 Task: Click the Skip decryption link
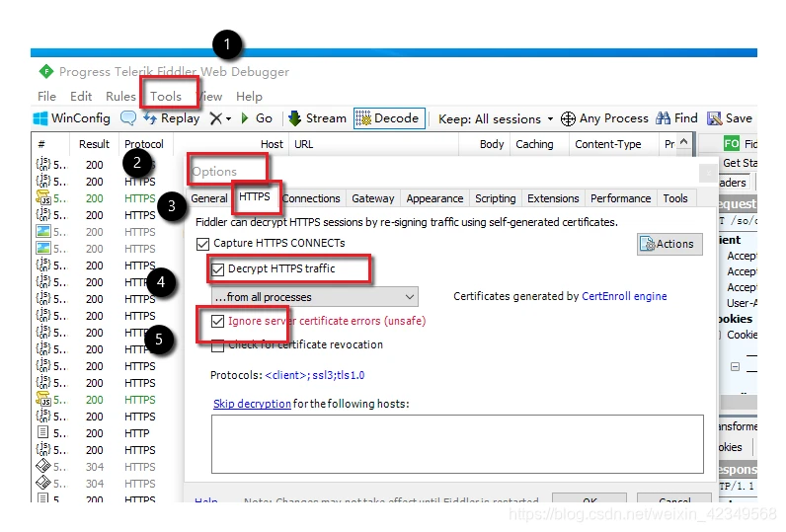pos(252,404)
